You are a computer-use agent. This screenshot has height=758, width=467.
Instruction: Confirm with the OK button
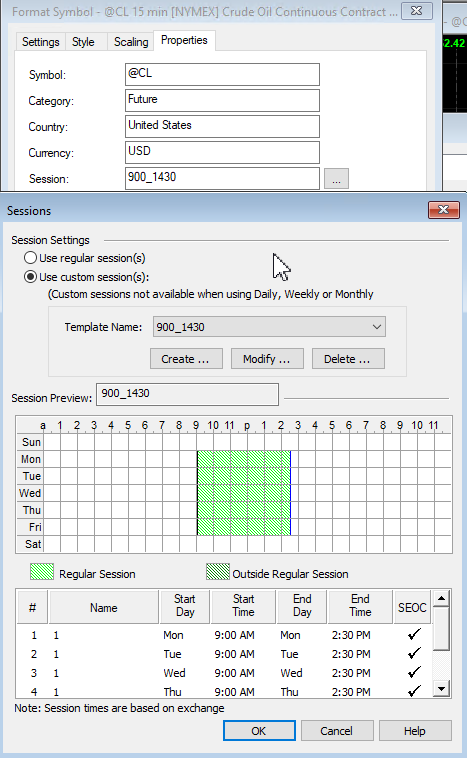point(259,730)
